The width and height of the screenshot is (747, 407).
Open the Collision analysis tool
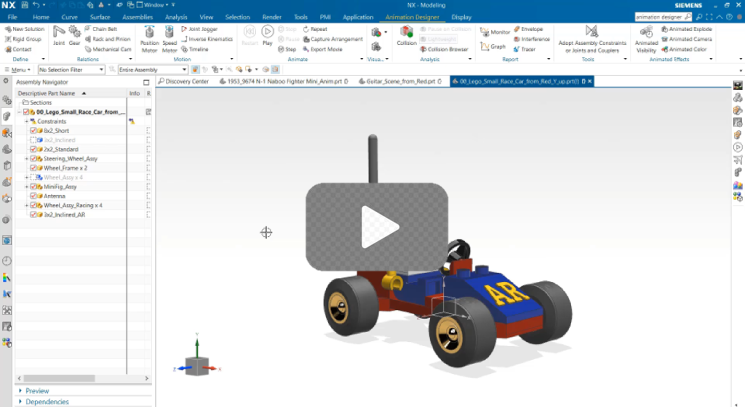coord(407,37)
